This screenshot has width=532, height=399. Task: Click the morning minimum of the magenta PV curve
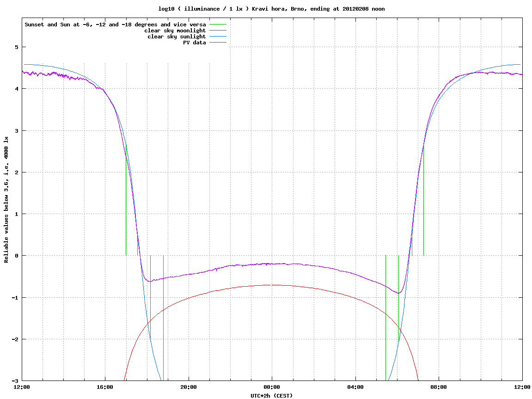point(399,293)
